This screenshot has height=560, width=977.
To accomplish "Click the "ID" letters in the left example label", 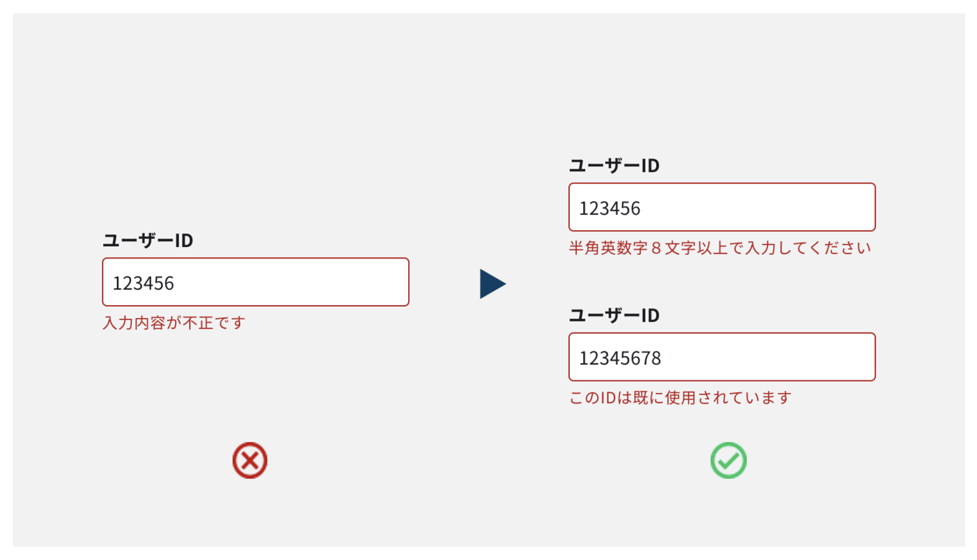I will (184, 240).
